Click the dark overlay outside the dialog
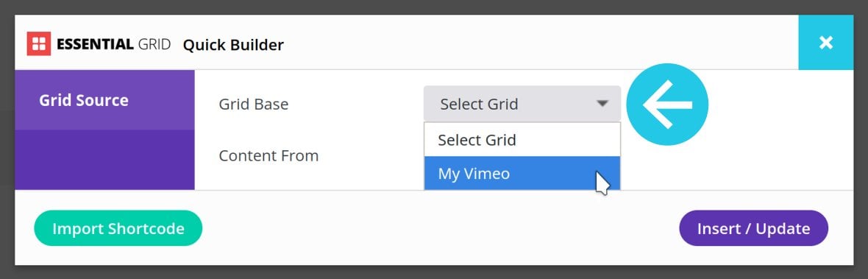868x279 pixels. [x=434, y=7]
